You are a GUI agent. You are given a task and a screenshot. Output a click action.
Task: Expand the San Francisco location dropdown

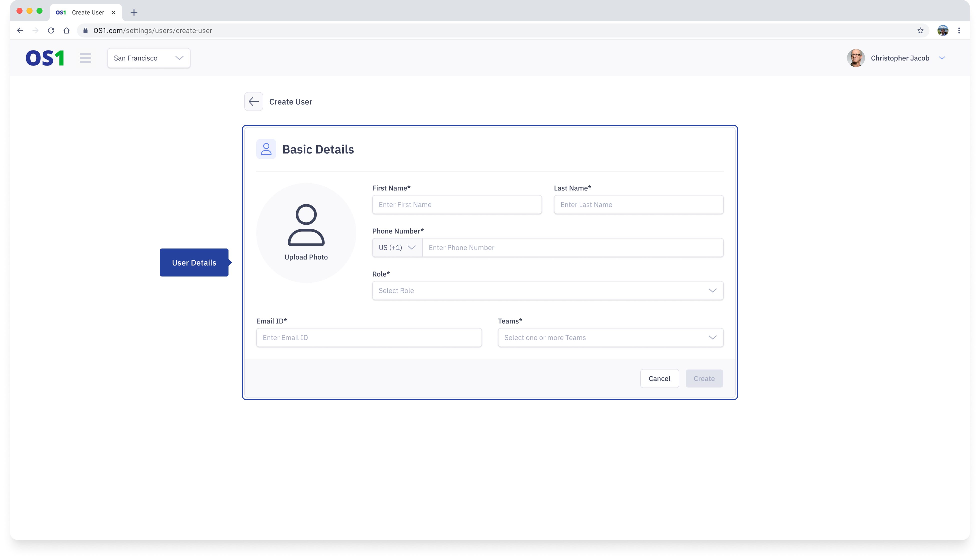tap(148, 58)
